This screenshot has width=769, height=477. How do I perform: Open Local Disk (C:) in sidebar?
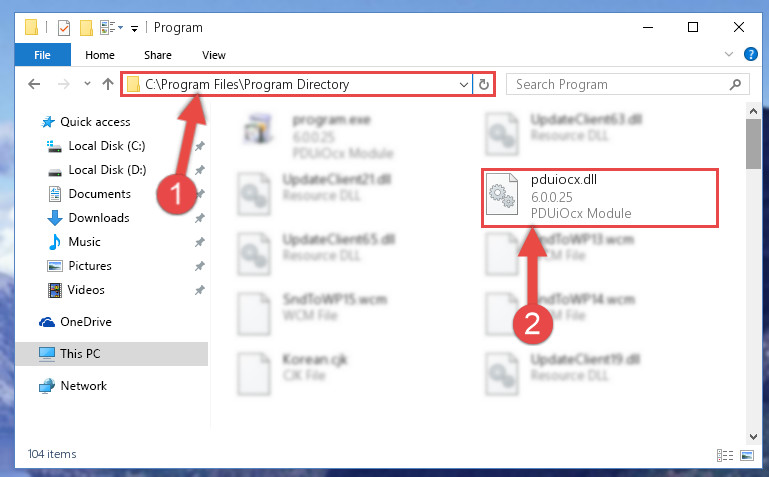point(106,146)
